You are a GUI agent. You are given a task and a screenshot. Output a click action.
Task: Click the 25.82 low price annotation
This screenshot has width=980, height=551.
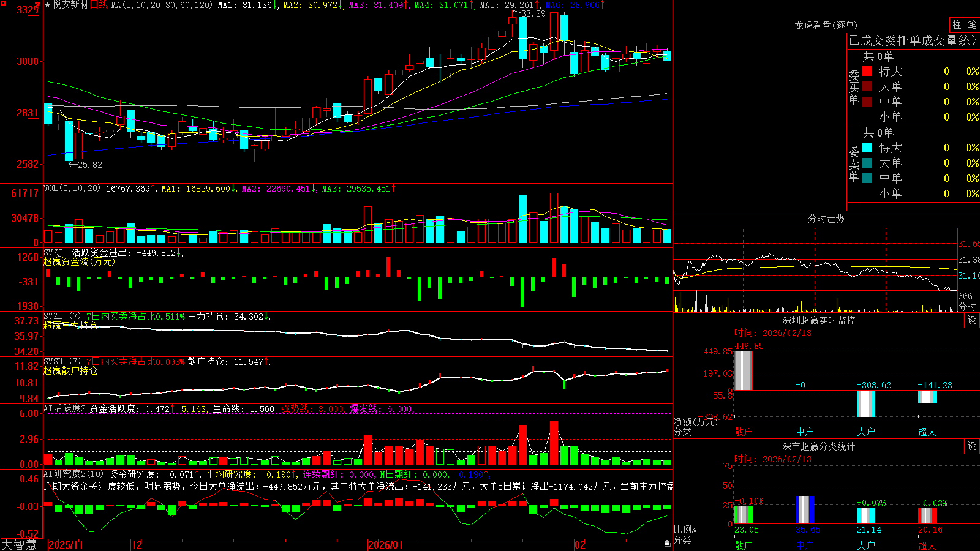(x=89, y=165)
